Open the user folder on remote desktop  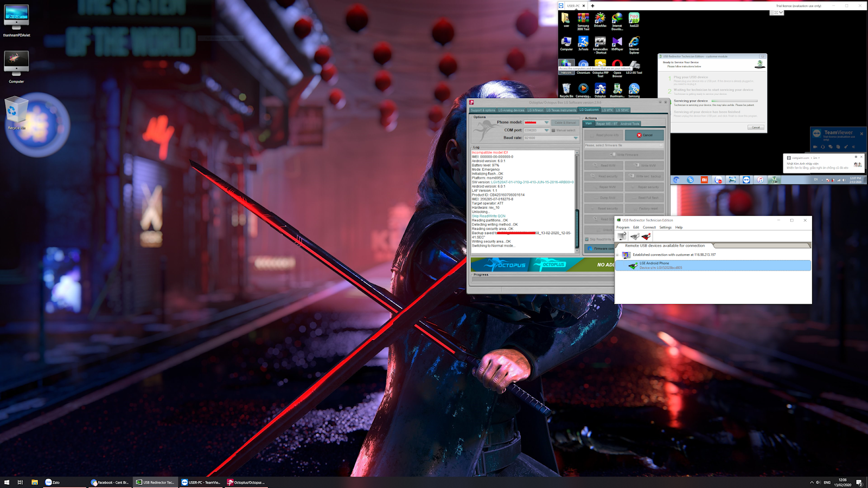coord(566,20)
